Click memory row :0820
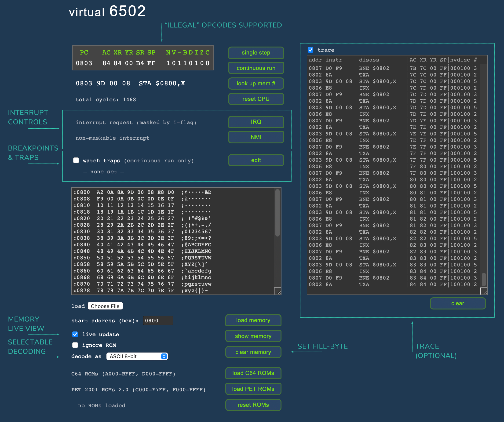Image resolution: width=504 pixels, height=422 pixels. pos(142,218)
